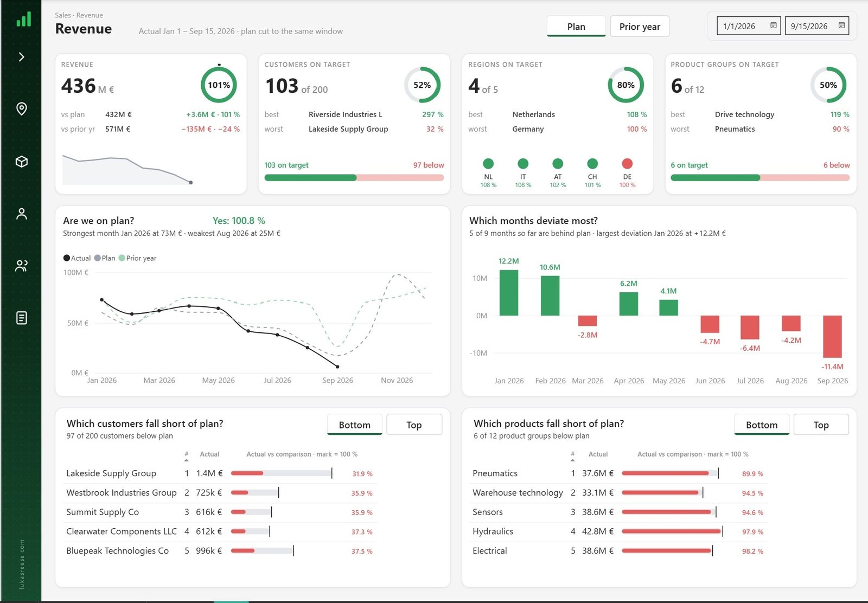Select the Westbrook Industries Group row

(x=221, y=493)
